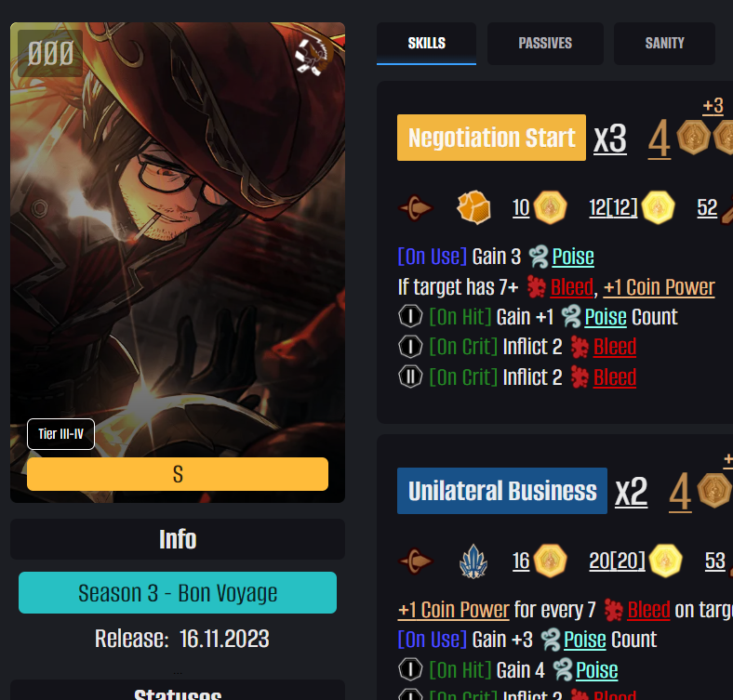This screenshot has height=700, width=733.
Task: Click the faction emblem on the portrait
Action: 314,56
